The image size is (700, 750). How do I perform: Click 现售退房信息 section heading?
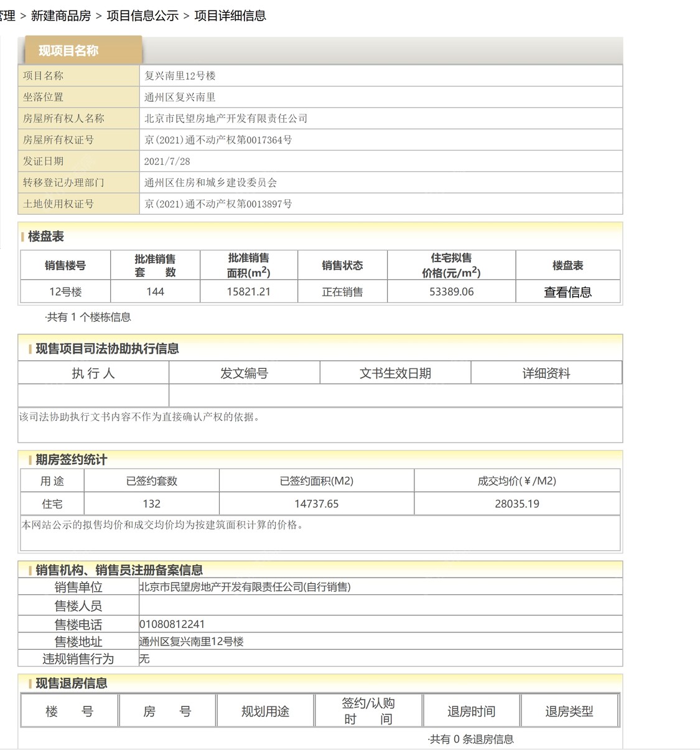pyautogui.click(x=71, y=683)
